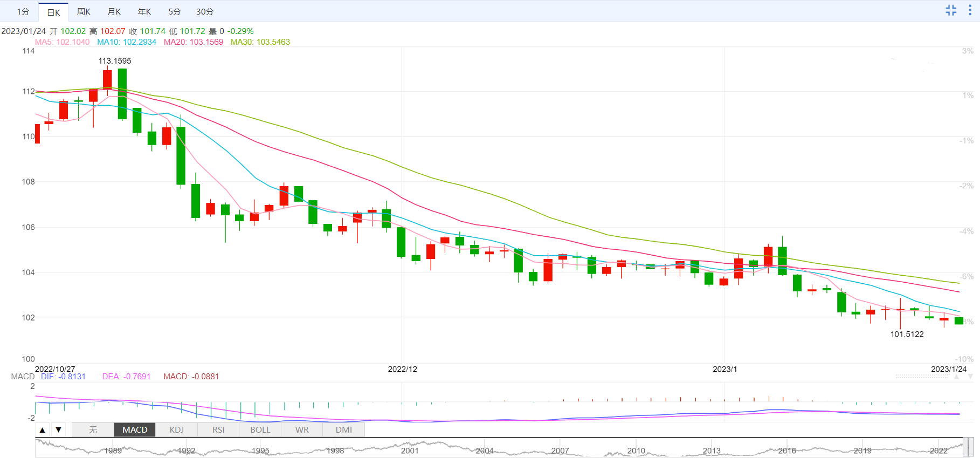The image size is (980, 471).
Task: Open the three-dot more options menu
Action: pos(970,10)
